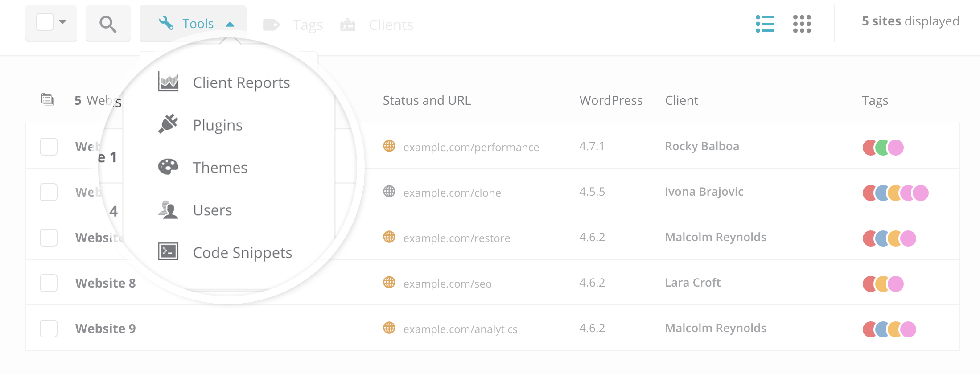The image size is (980, 374).
Task: Switch to grid view icon
Action: click(x=802, y=24)
